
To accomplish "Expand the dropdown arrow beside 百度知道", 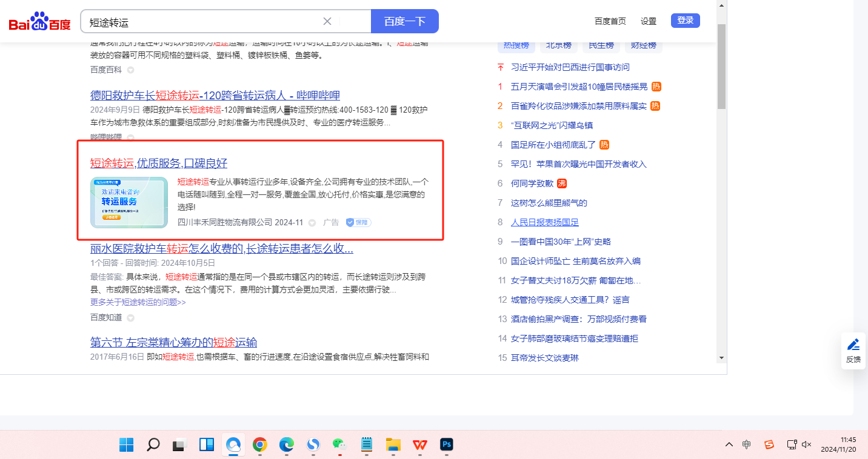I will [x=130, y=318].
